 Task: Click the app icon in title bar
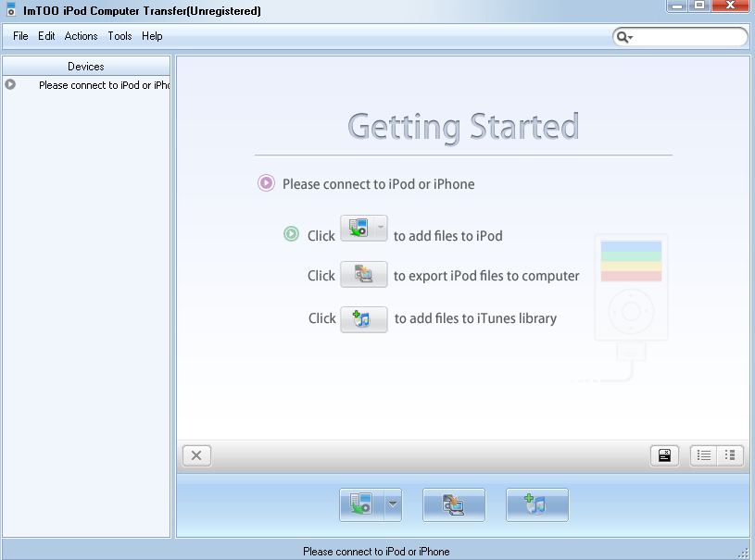click(10, 9)
